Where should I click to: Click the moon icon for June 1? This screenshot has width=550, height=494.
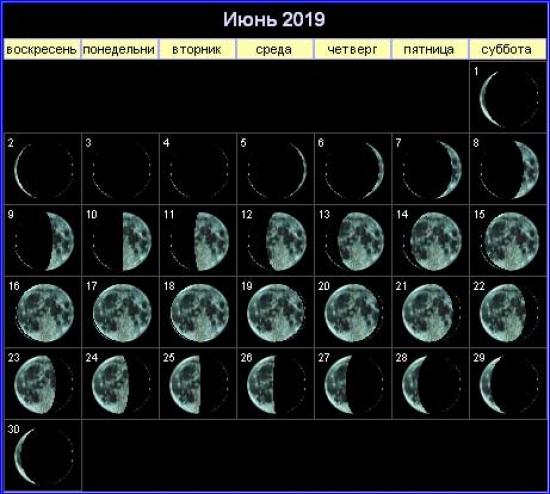pyautogui.click(x=509, y=100)
